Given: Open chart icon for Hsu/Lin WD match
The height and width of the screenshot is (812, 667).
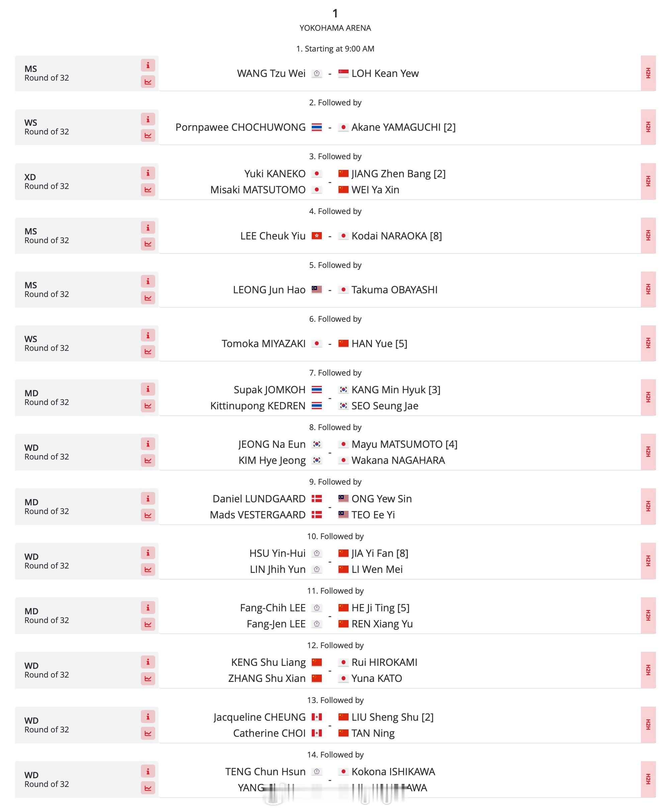Looking at the screenshot, I should click(148, 570).
